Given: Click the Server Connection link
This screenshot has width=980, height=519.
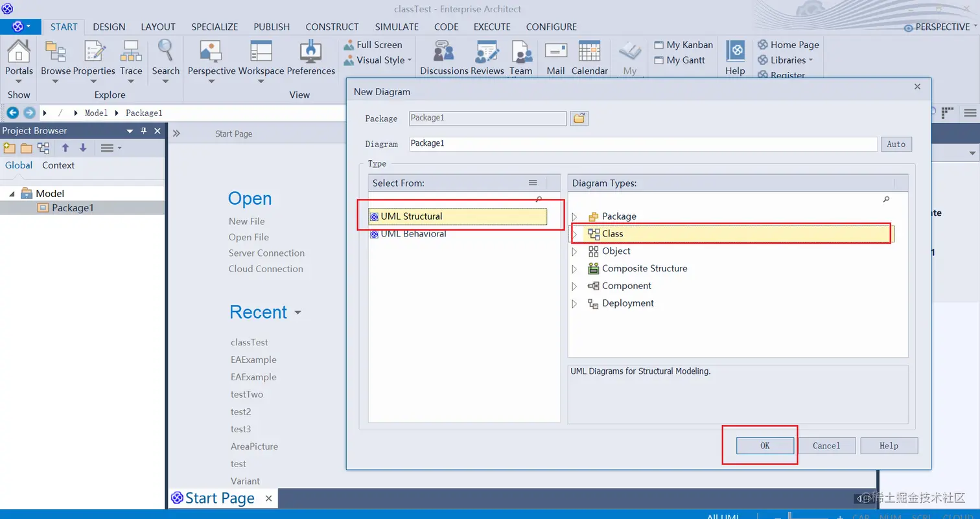Looking at the screenshot, I should 266,253.
